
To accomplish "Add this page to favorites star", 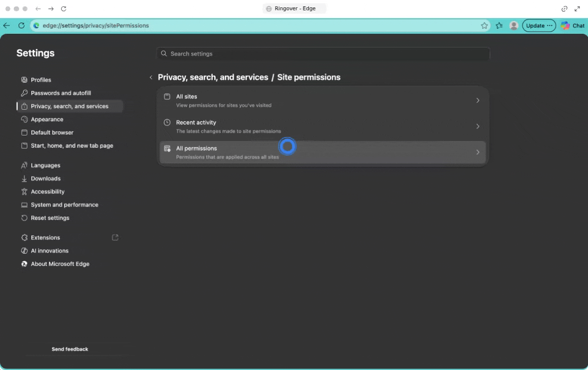I will coord(485,25).
